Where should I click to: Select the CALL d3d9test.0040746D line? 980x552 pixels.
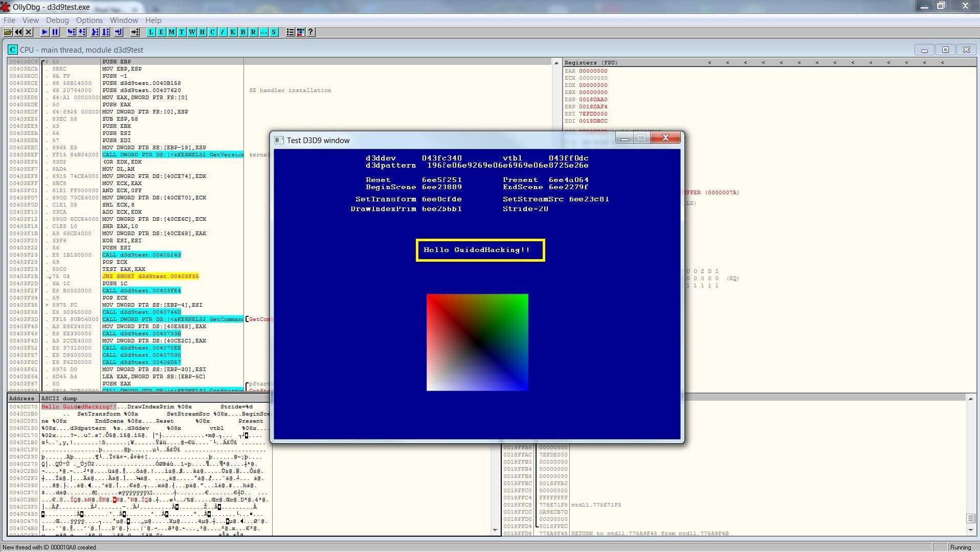[x=142, y=312]
